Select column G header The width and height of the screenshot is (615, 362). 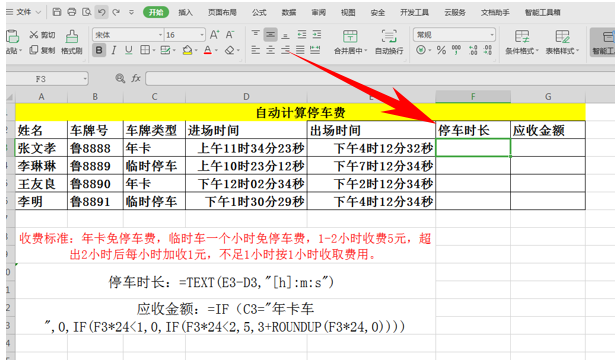point(548,96)
